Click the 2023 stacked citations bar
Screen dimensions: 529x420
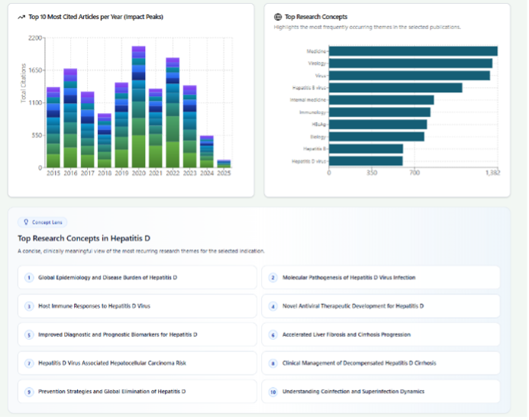pos(189,127)
